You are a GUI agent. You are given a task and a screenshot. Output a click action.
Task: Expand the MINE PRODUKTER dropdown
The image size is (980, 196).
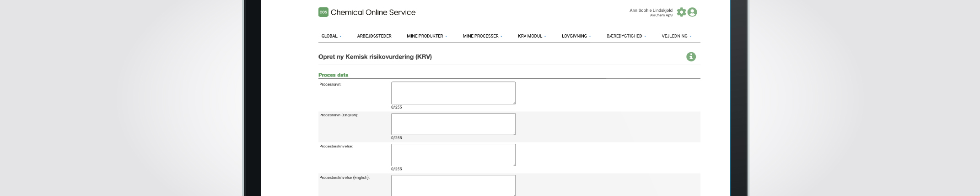(x=426, y=36)
